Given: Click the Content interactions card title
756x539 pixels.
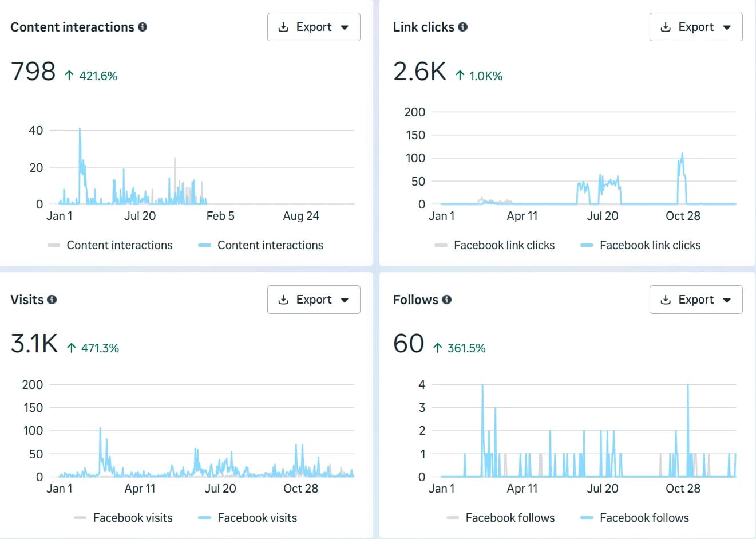Looking at the screenshot, I should (72, 27).
